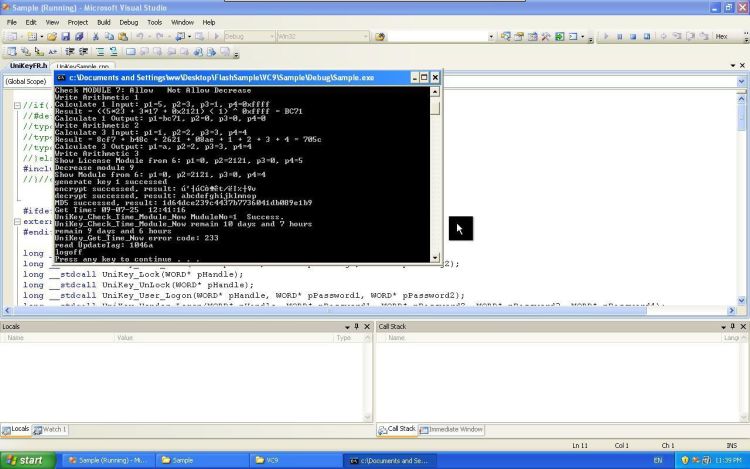750x469 pixels.
Task: Save current file with single floppy icon
Action: coord(66,36)
